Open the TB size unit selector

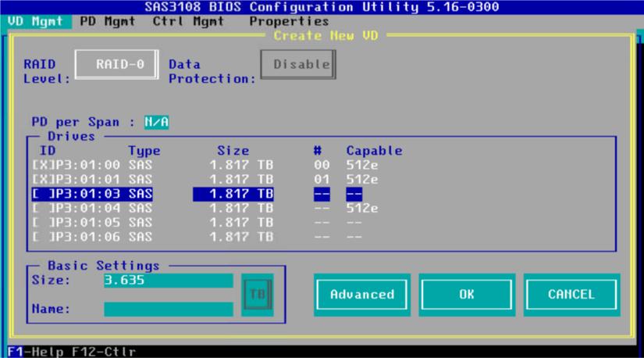coord(258,295)
